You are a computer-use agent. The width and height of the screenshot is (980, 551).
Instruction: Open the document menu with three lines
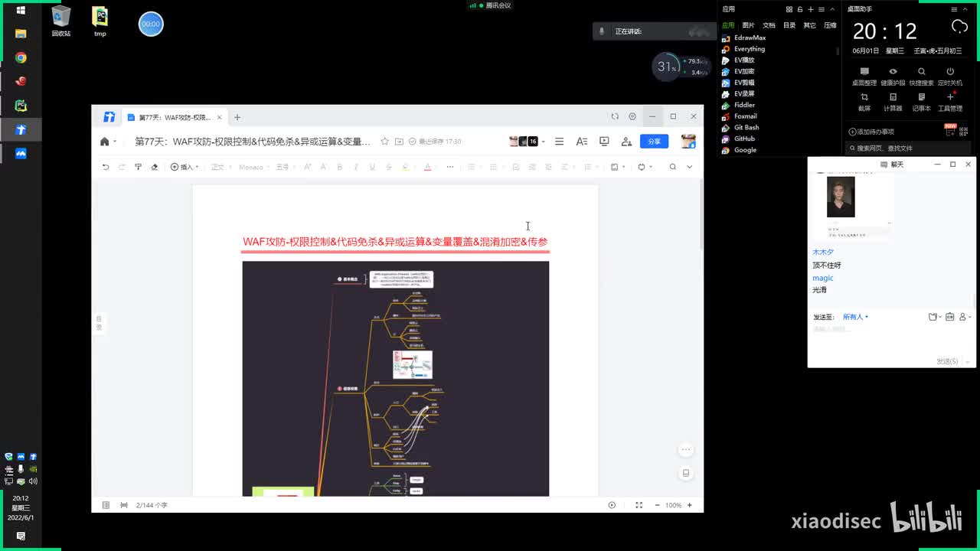point(560,142)
